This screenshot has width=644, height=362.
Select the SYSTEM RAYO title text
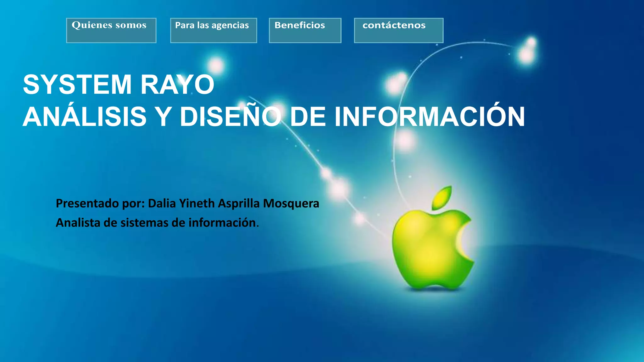[119, 85]
